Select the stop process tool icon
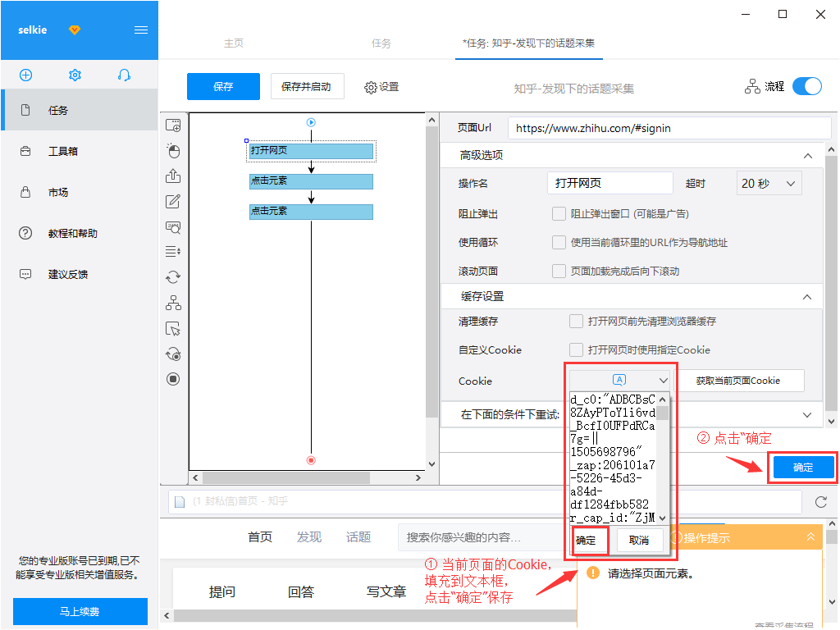Screen dimensions: 840x630 pos(173,379)
